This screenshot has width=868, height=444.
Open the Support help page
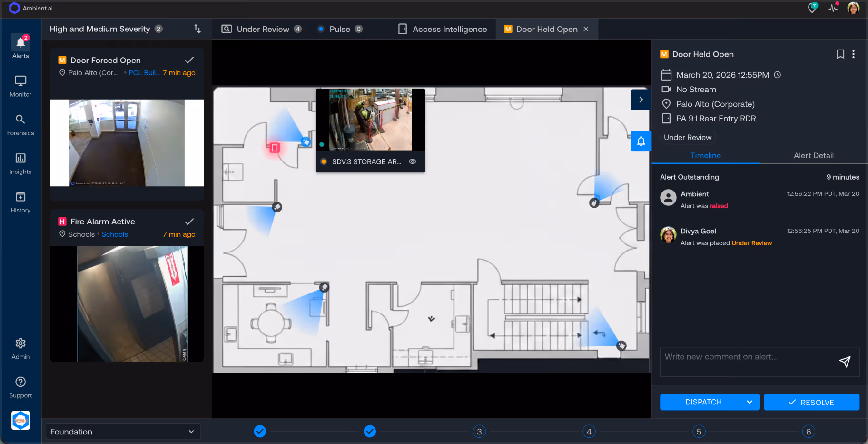click(x=20, y=387)
